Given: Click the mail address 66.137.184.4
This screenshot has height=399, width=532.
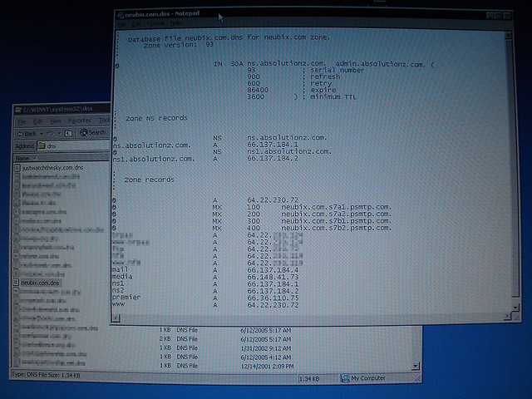Looking at the screenshot, I should tap(273, 270).
